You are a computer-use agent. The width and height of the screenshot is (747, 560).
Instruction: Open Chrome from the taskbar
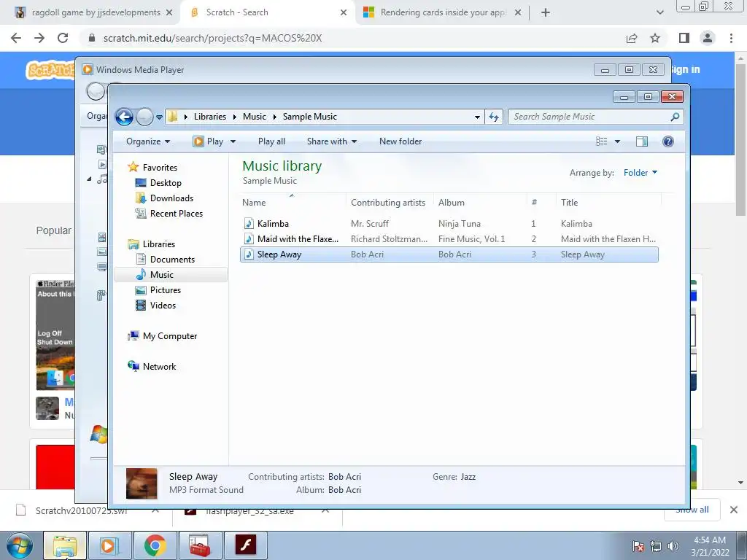click(155, 545)
